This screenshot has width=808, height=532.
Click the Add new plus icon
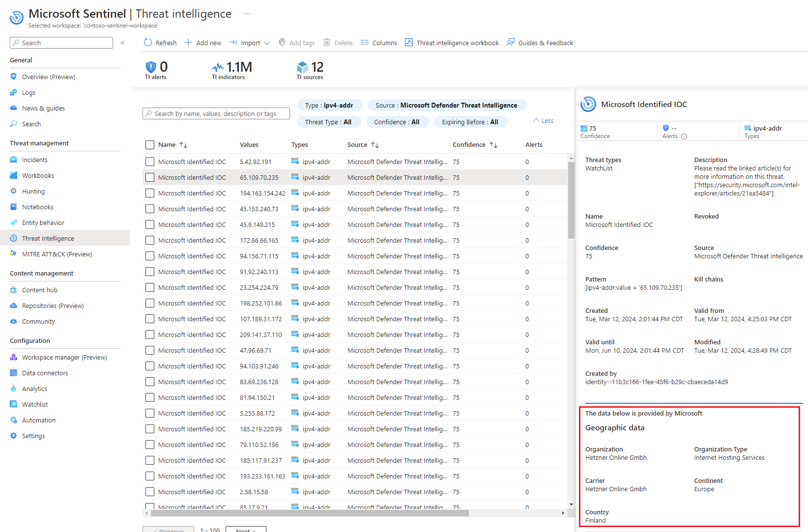tap(188, 43)
